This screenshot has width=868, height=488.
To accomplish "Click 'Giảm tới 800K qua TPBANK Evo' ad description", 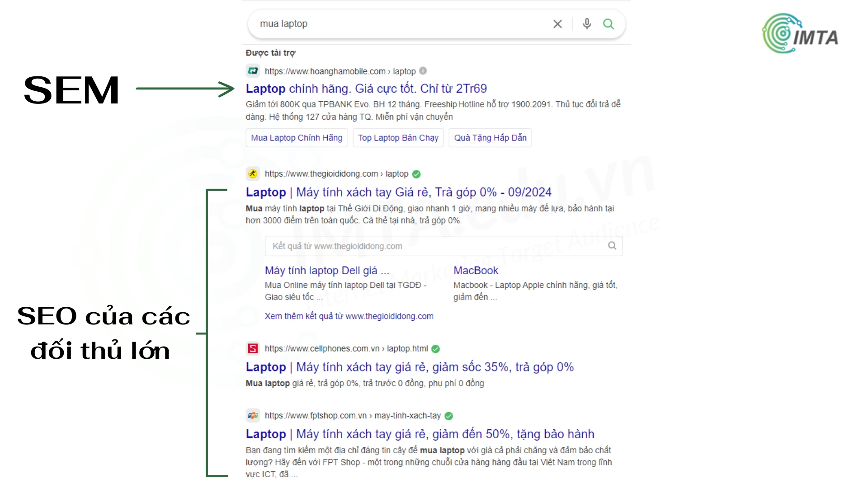I will click(x=433, y=111).
